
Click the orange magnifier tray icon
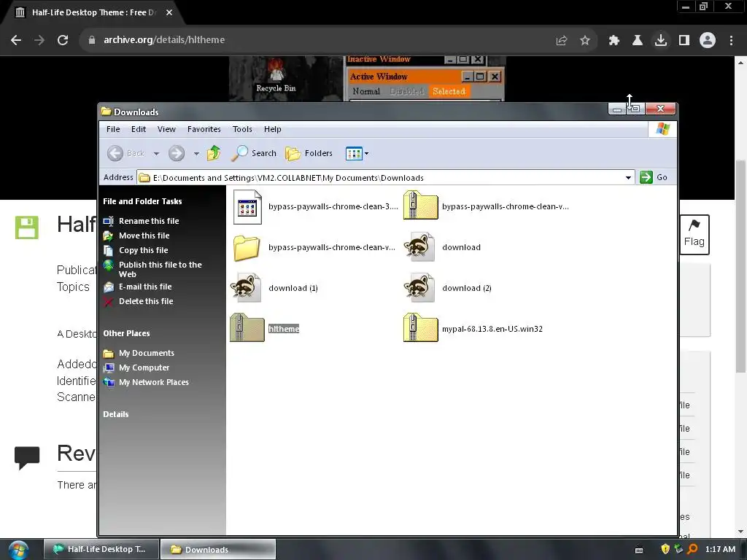[x=692, y=549]
